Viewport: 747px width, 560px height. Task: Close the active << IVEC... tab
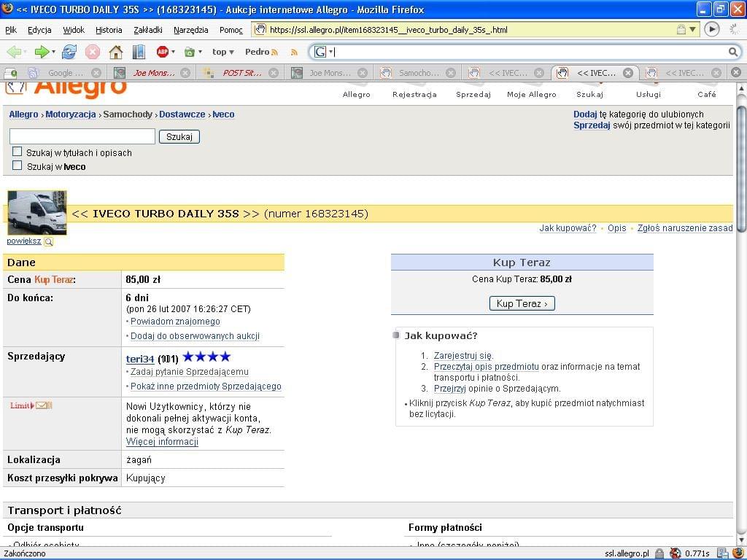628,73
